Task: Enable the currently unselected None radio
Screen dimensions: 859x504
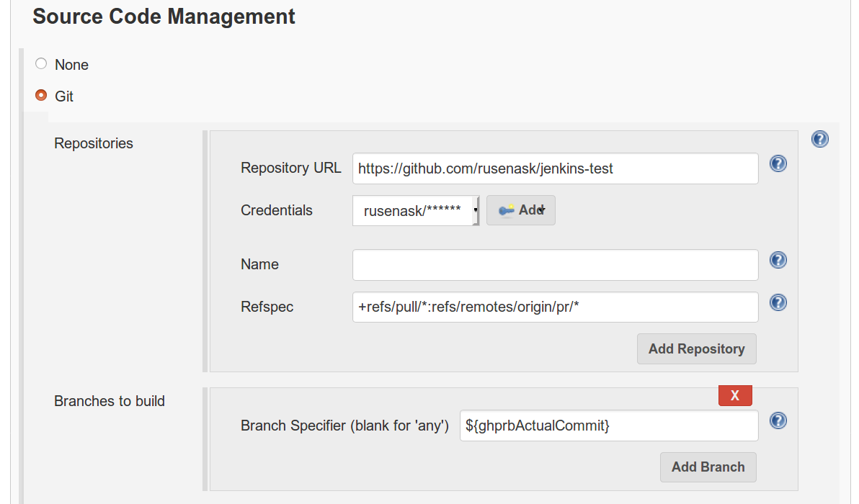Action: click(40, 63)
